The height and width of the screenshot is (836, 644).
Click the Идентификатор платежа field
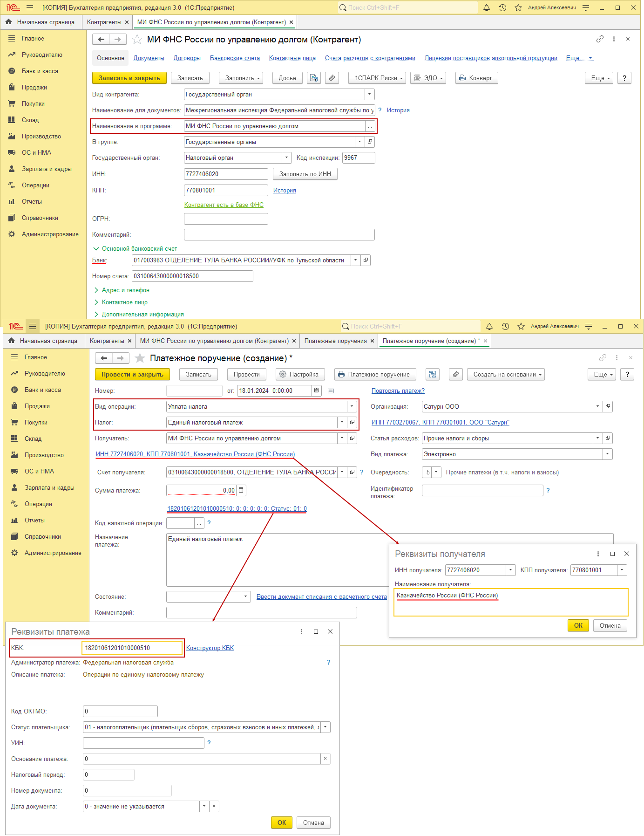pos(482,491)
